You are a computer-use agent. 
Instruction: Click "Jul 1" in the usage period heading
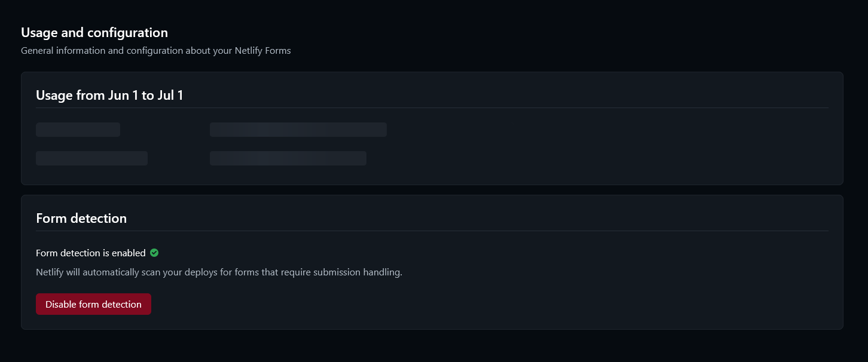170,95
